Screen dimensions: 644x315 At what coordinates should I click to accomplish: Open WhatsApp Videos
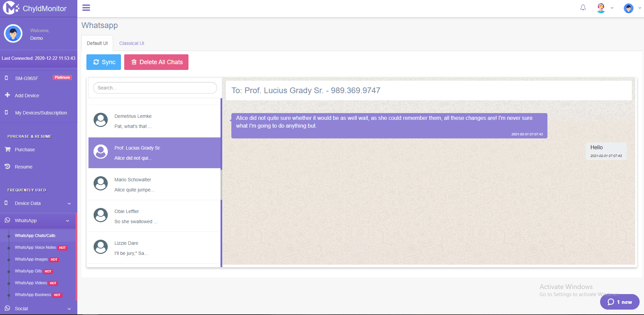pyautogui.click(x=31, y=283)
